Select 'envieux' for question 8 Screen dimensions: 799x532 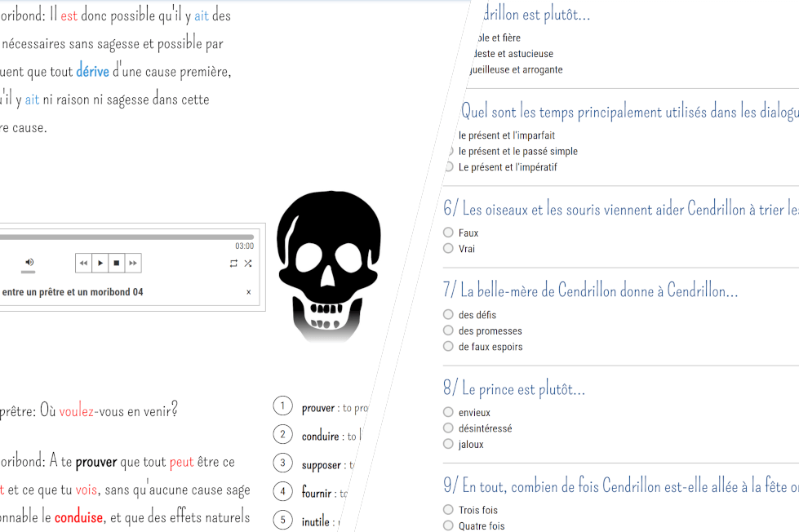448,412
